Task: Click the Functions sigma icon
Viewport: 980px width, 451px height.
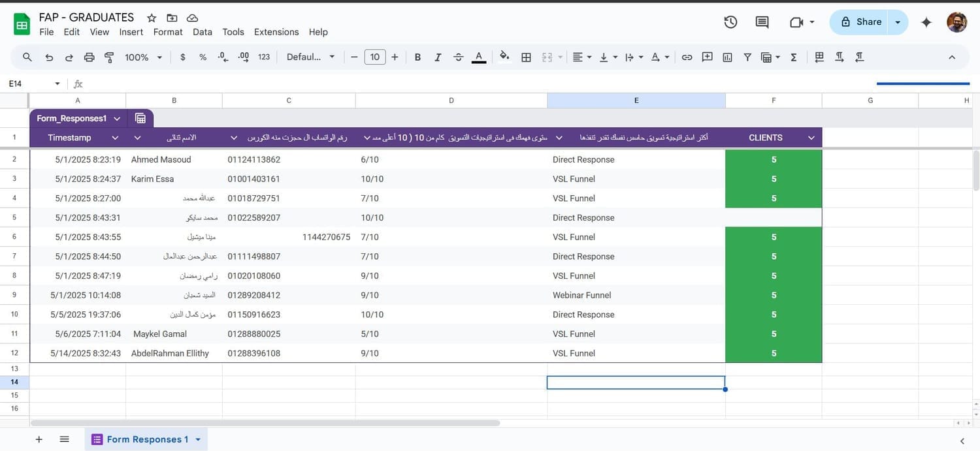Action: click(794, 57)
